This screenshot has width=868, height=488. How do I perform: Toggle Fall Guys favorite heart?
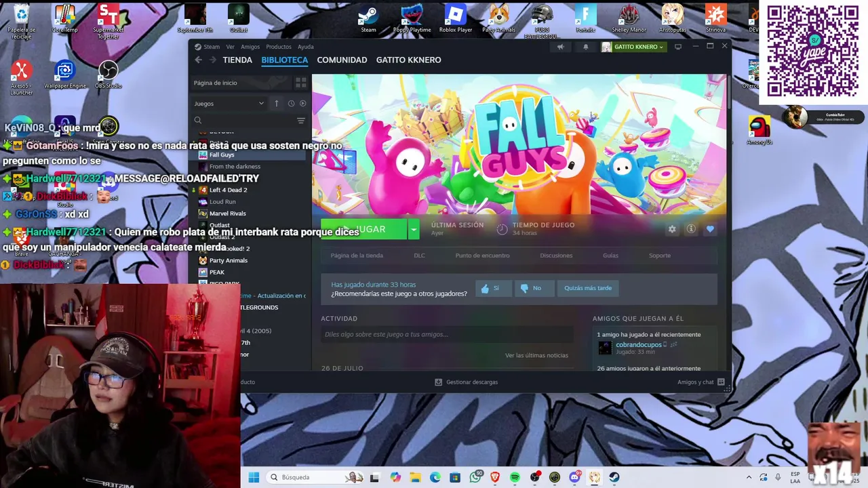[x=710, y=229]
